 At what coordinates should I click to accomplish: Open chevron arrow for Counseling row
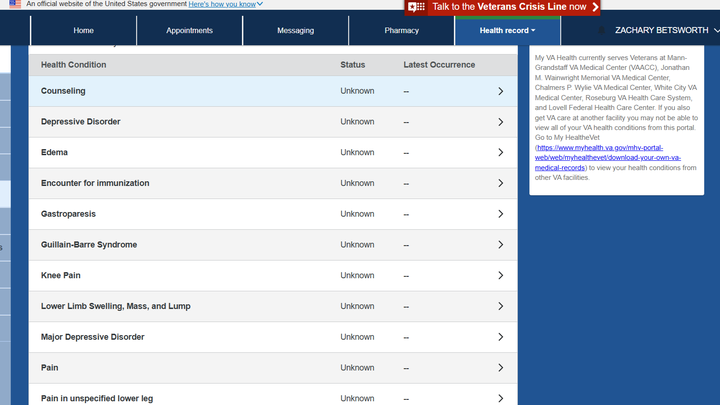click(501, 92)
